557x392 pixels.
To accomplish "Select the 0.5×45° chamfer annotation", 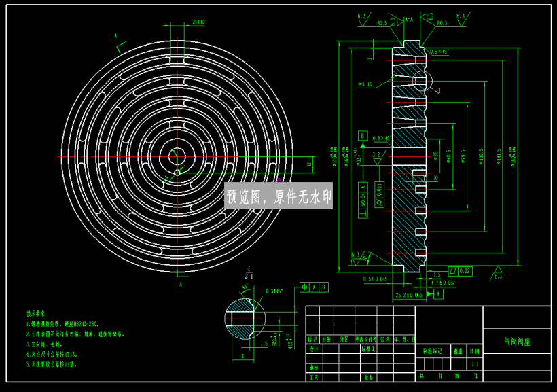I will pyautogui.click(x=439, y=52).
